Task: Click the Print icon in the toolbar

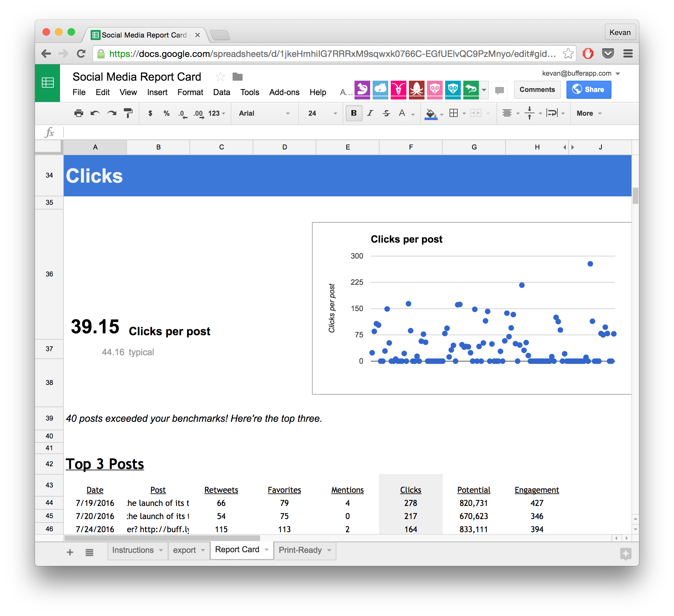Action: click(x=79, y=114)
